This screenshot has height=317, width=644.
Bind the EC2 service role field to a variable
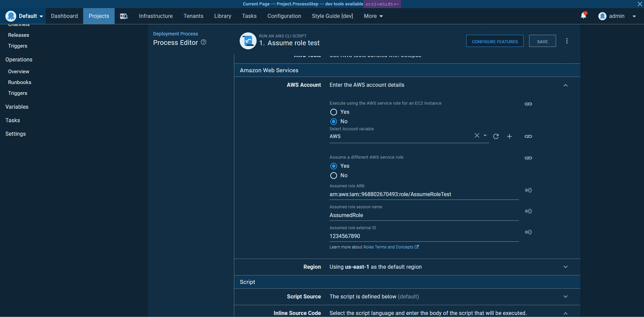click(x=528, y=104)
